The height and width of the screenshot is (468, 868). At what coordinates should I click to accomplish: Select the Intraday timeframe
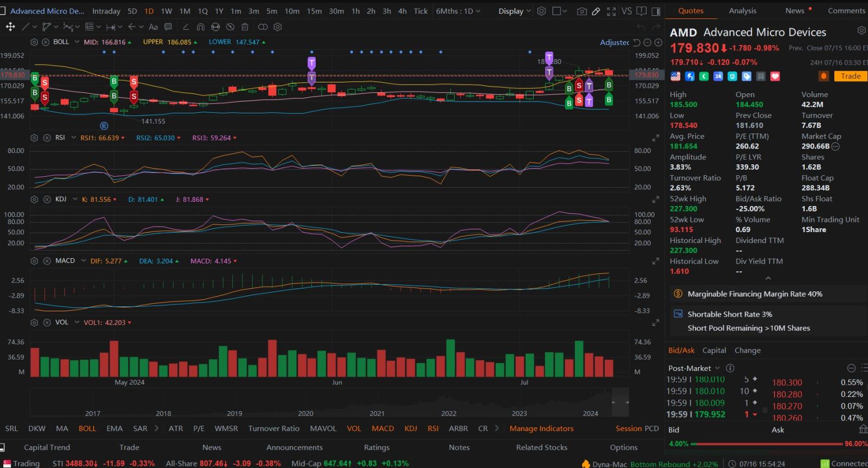(106, 11)
